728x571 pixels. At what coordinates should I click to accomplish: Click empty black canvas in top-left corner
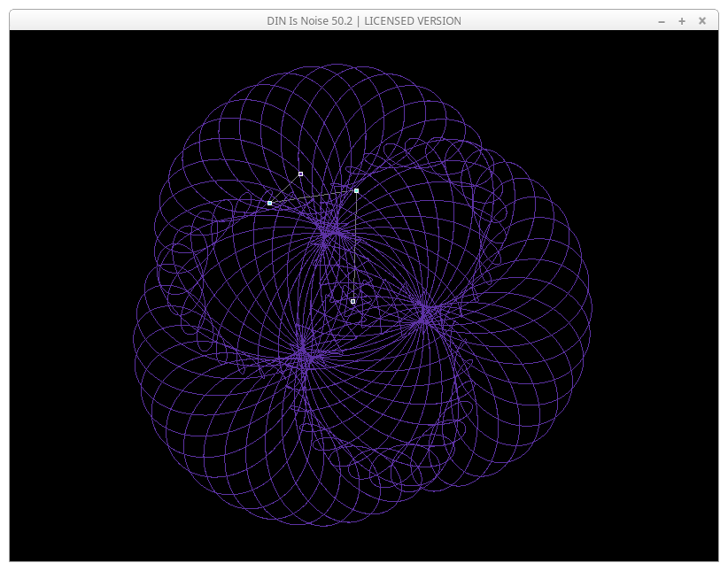[53, 71]
